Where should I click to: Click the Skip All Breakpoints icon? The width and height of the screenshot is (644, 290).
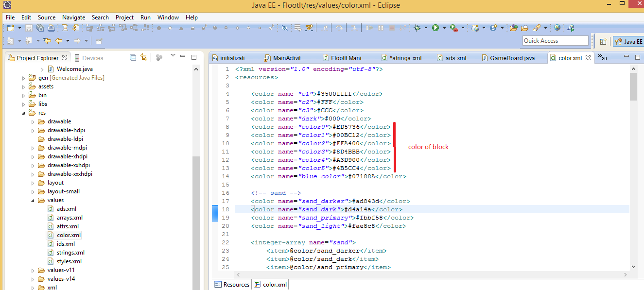coord(285,28)
